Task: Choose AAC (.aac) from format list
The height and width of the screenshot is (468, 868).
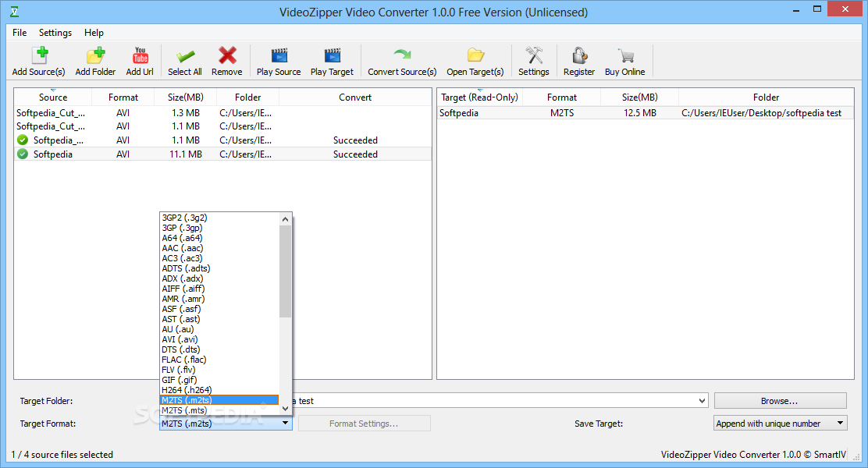Action: point(219,248)
